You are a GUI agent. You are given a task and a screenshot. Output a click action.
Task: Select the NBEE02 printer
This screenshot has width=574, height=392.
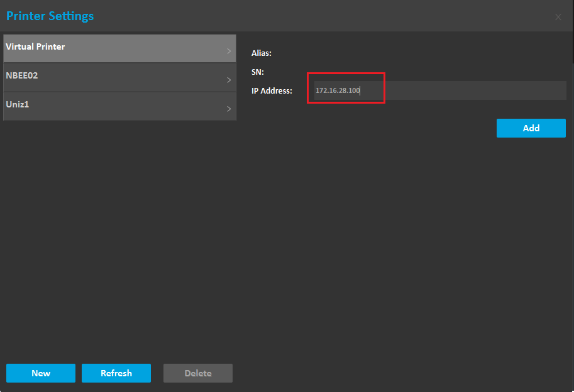click(x=119, y=77)
